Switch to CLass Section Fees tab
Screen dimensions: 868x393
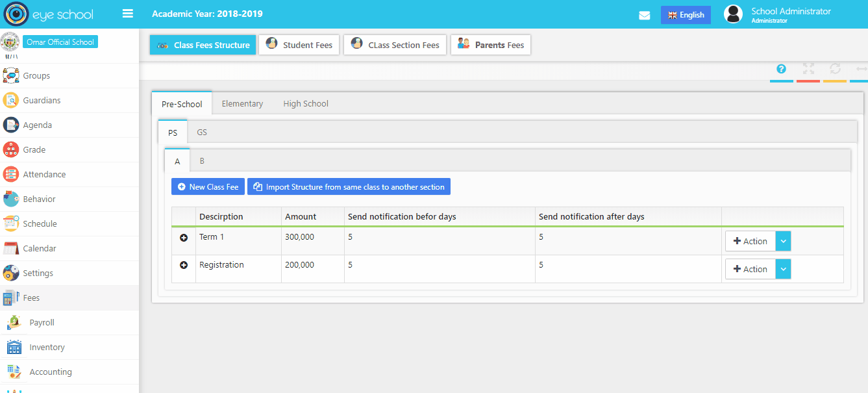pyautogui.click(x=395, y=45)
